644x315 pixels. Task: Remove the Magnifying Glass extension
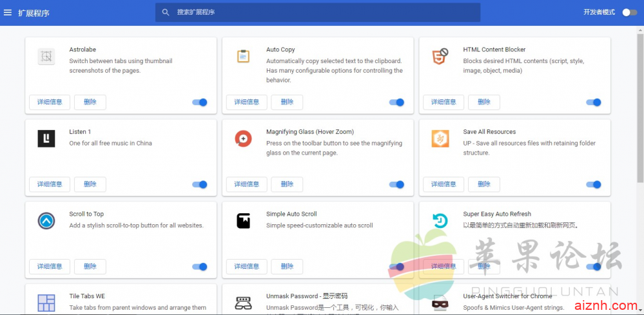coord(287,184)
